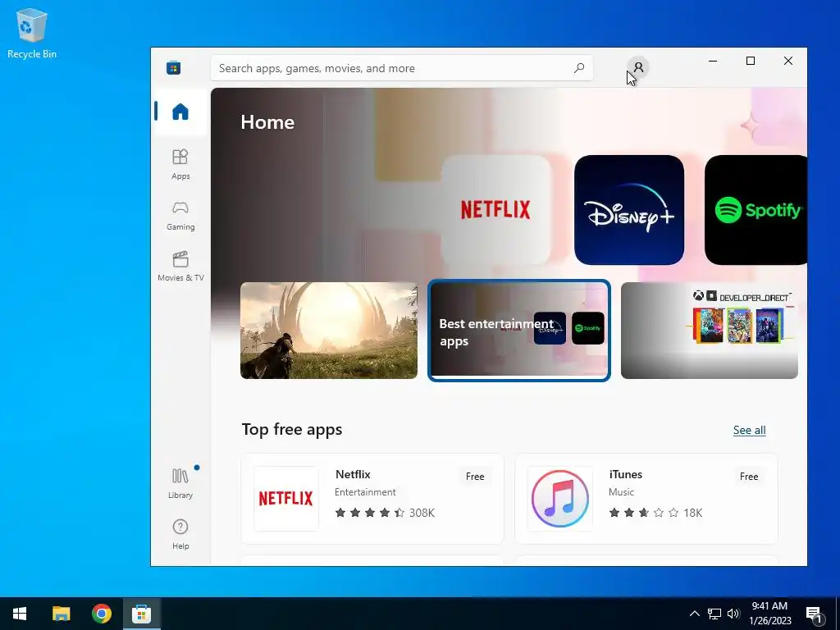Open the volume speaker tray icon
The width and height of the screenshot is (840, 630).
(x=733, y=614)
